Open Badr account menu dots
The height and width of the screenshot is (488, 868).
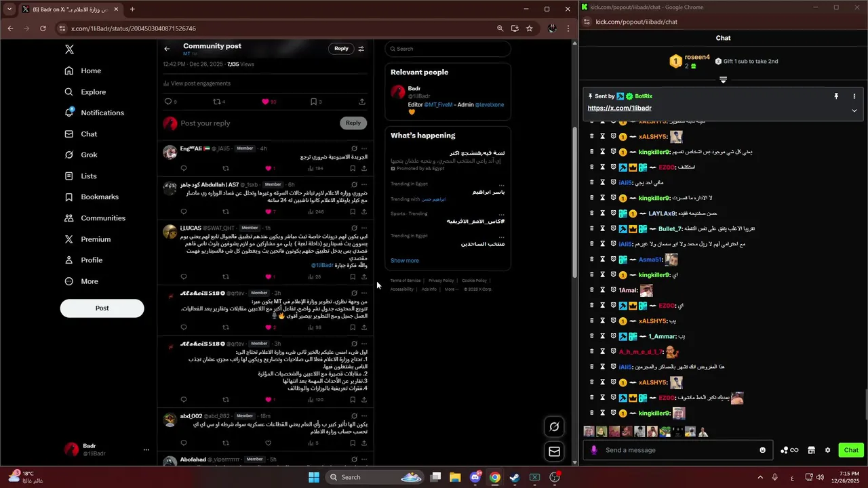(146, 449)
